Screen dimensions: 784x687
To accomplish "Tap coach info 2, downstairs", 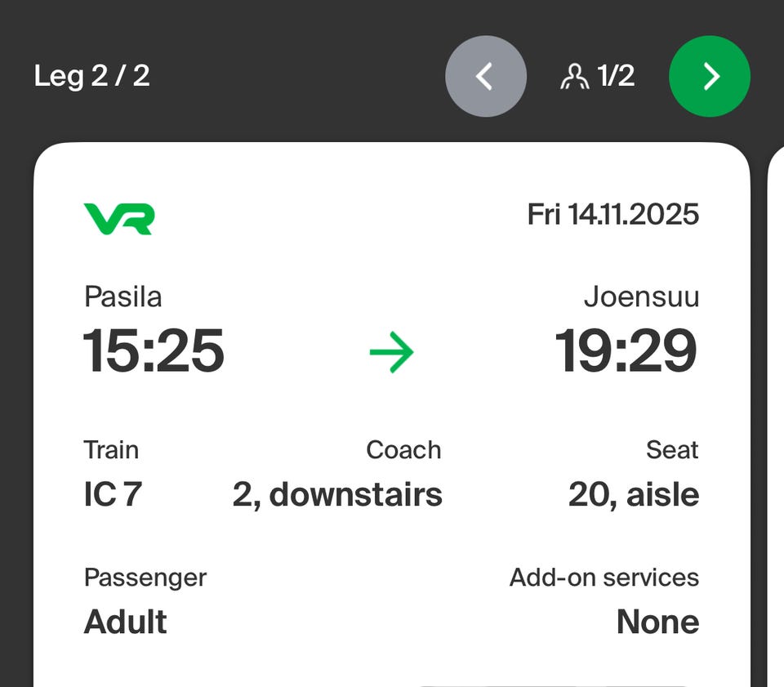I will coord(337,494).
